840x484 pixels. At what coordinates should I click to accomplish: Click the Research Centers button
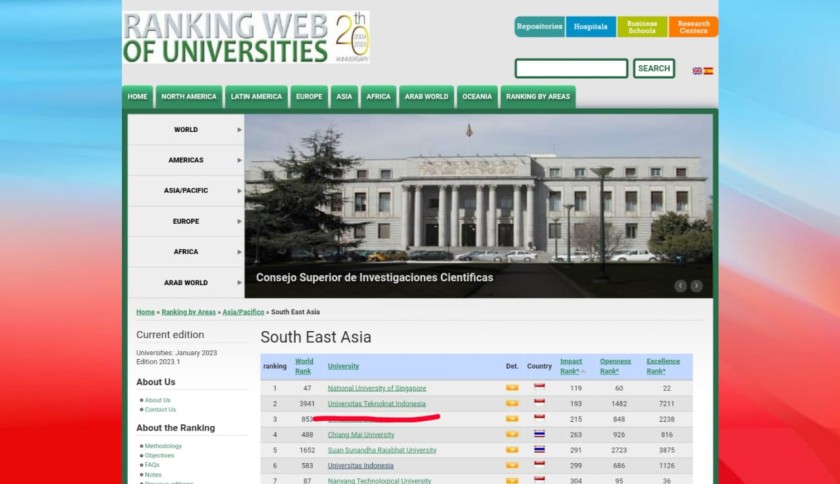(693, 27)
